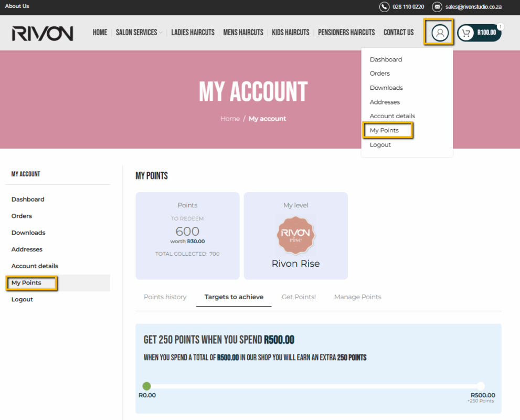Switch to the Points history tab
This screenshot has width=520, height=420.
coord(165,297)
